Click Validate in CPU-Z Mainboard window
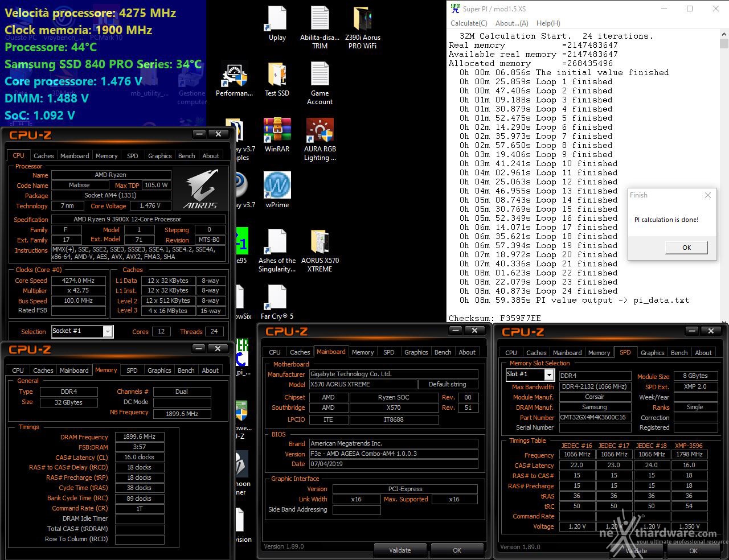Viewport: 729px width, 560px height. coord(400,550)
